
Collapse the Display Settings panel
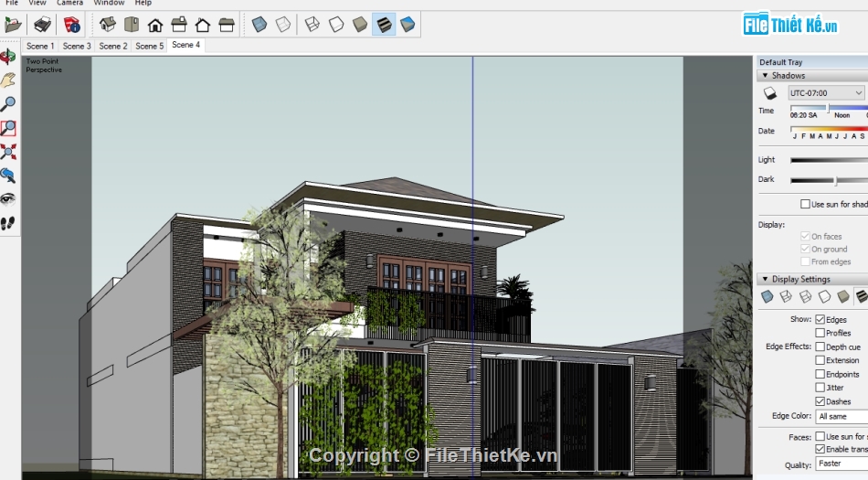pyautogui.click(x=765, y=279)
